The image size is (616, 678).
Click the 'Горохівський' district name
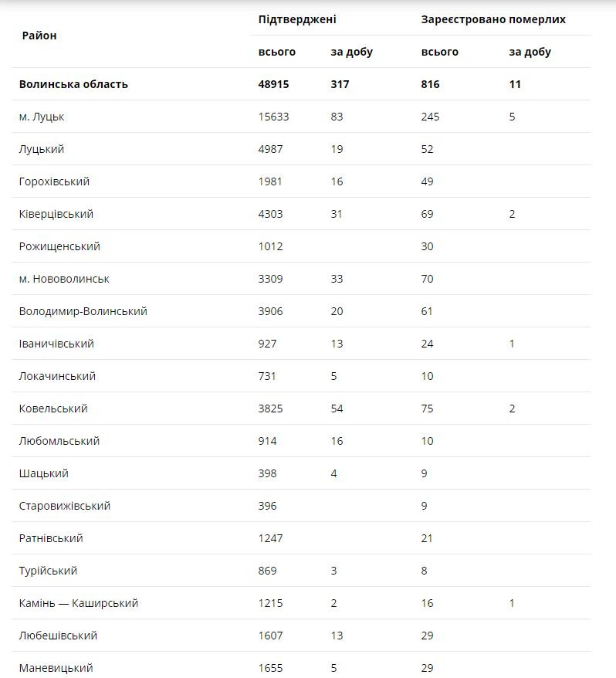[54, 181]
